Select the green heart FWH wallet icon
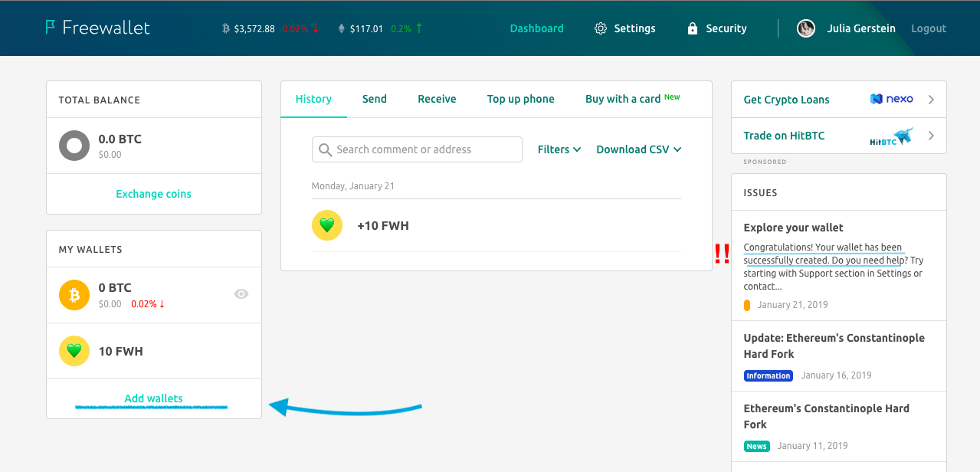This screenshot has width=980, height=472. [74, 351]
